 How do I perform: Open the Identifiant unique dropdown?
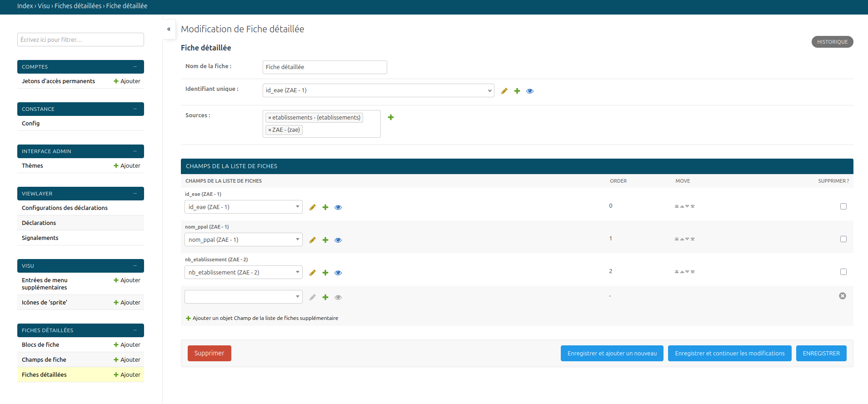pos(378,90)
